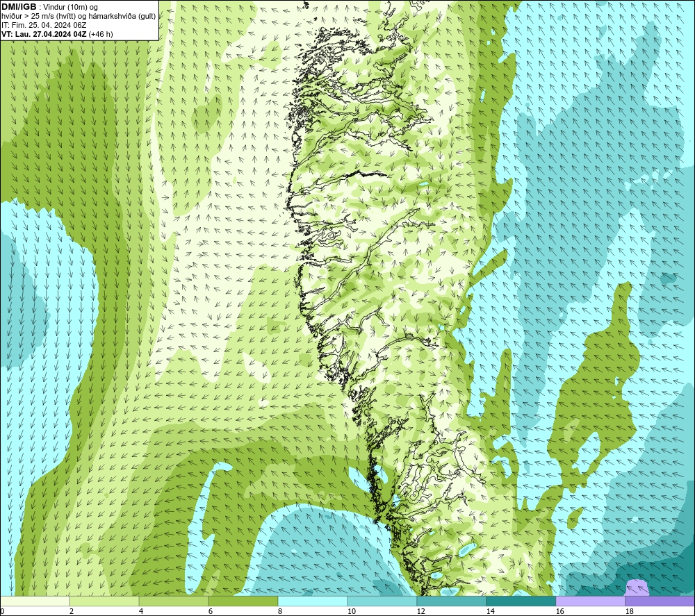
Task: Click the 2-4 m/s light green swatch
Action: pyautogui.click(x=104, y=601)
